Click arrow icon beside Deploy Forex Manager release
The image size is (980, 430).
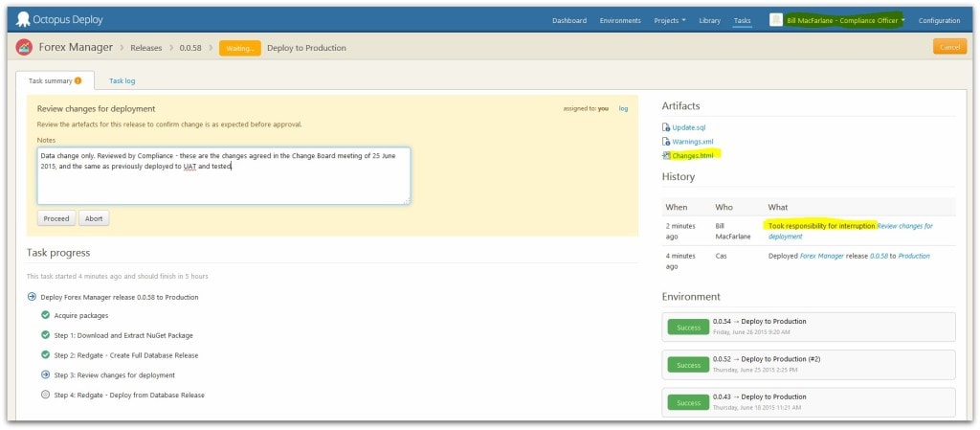click(x=32, y=297)
